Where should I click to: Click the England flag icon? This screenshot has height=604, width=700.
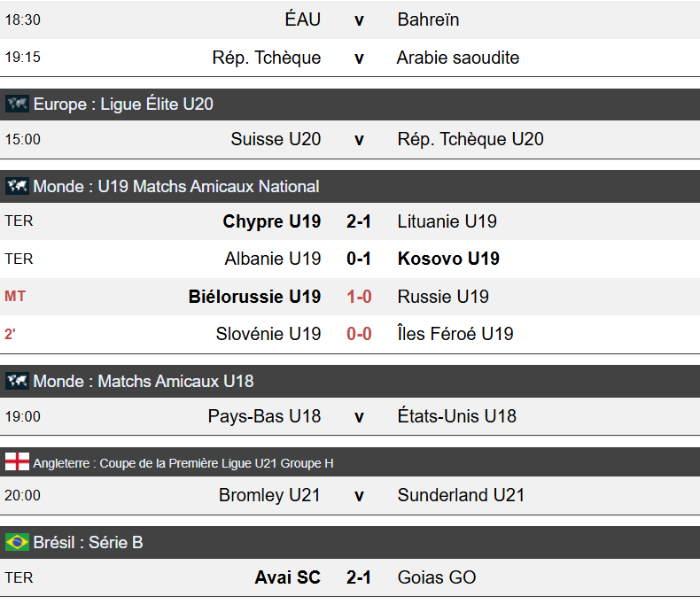click(x=17, y=462)
